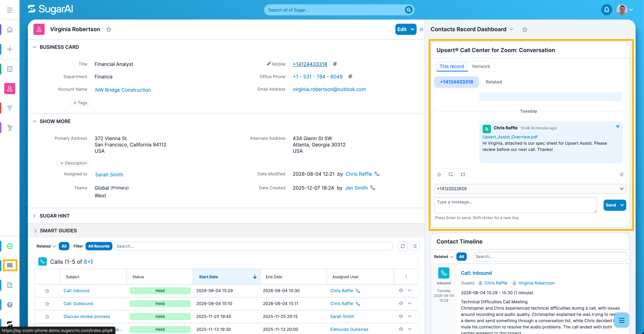Select the Related conversation tab
Viewport: 644px width, 334px height.
point(493,82)
